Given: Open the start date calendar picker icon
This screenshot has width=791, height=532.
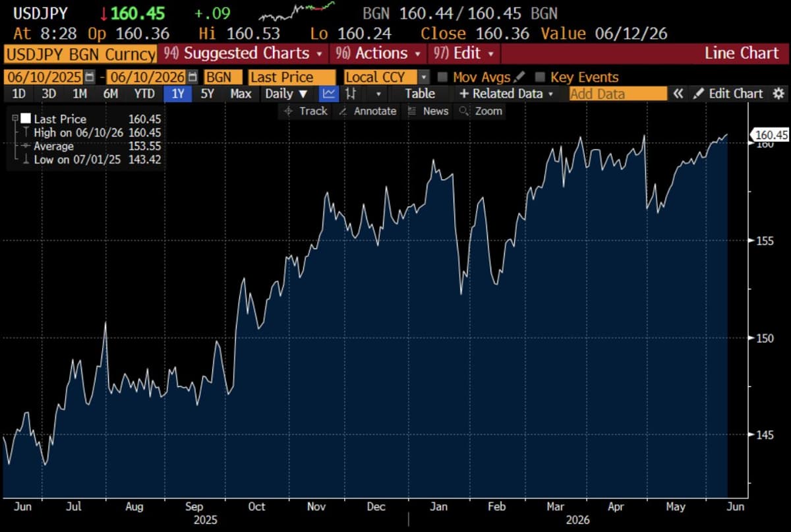Looking at the screenshot, I should (90, 77).
